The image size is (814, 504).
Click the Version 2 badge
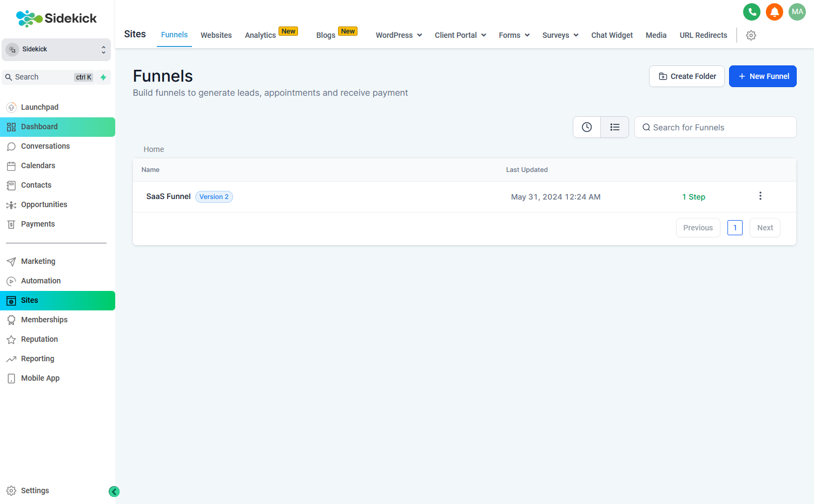214,197
